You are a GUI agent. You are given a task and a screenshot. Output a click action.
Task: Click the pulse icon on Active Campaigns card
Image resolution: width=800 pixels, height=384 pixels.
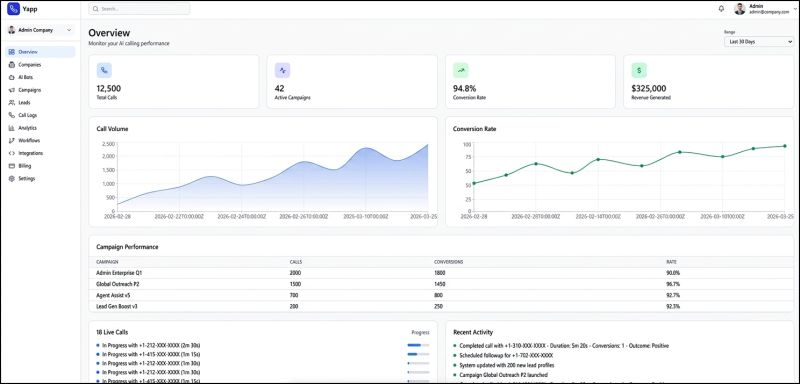[282, 70]
